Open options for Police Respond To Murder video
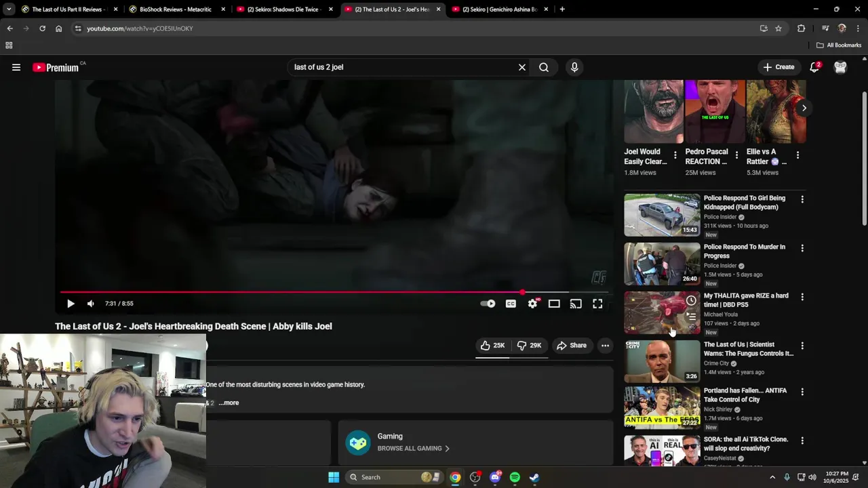 point(802,248)
